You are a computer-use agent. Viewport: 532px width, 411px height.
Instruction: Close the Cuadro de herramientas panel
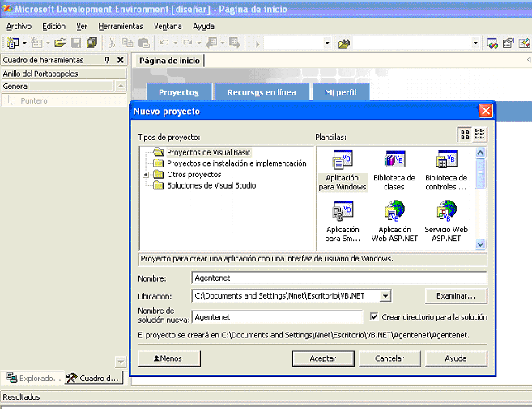point(120,60)
